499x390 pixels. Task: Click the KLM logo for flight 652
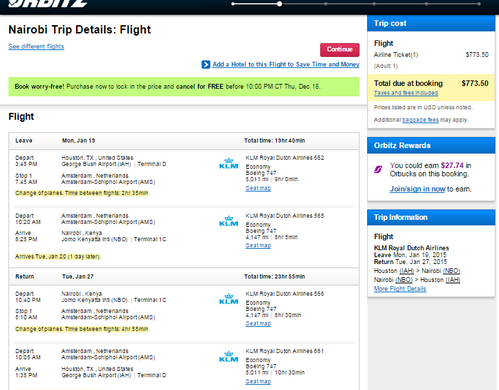229,163
